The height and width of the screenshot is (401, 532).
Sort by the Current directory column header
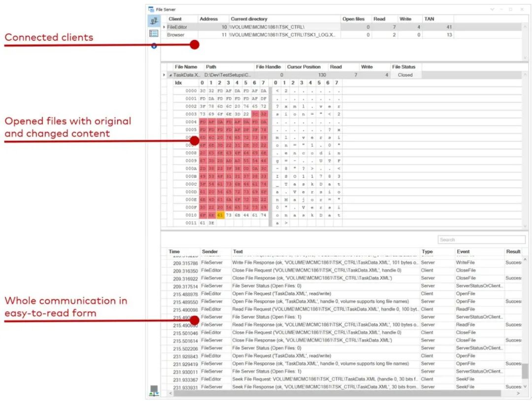point(249,19)
